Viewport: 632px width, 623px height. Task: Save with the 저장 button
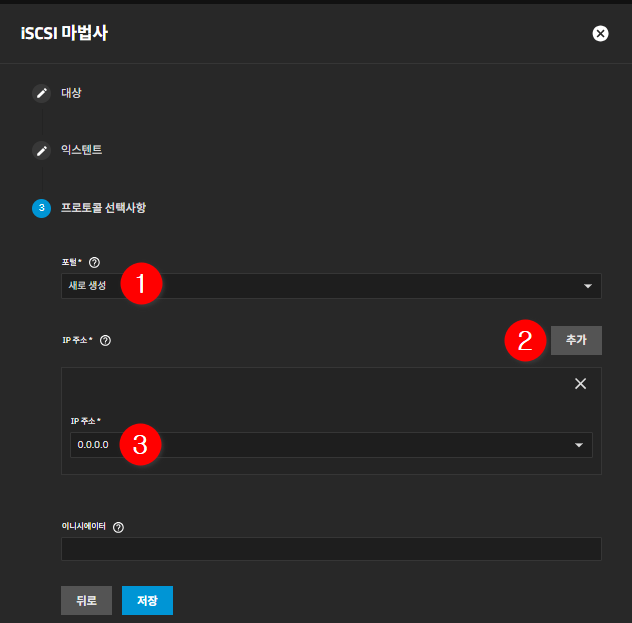point(147,600)
